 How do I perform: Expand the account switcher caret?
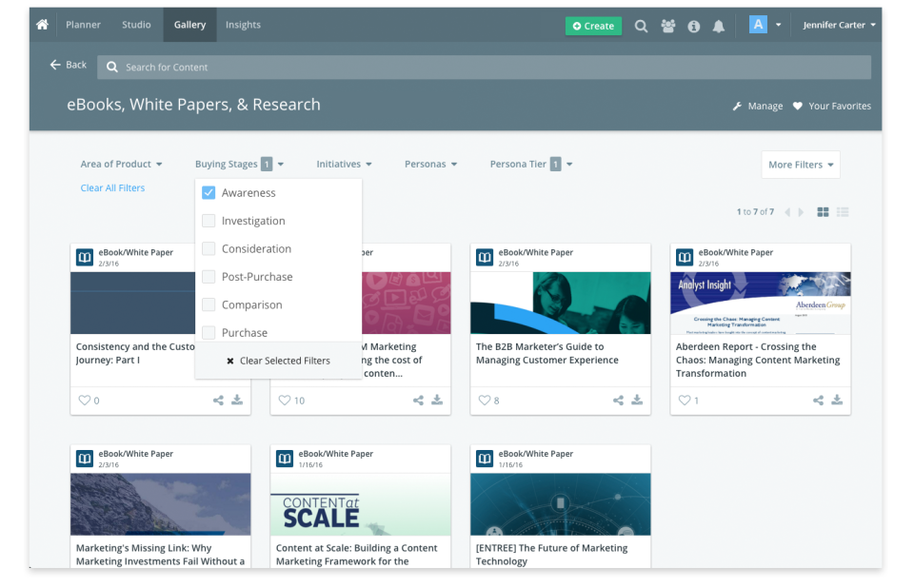(778, 25)
